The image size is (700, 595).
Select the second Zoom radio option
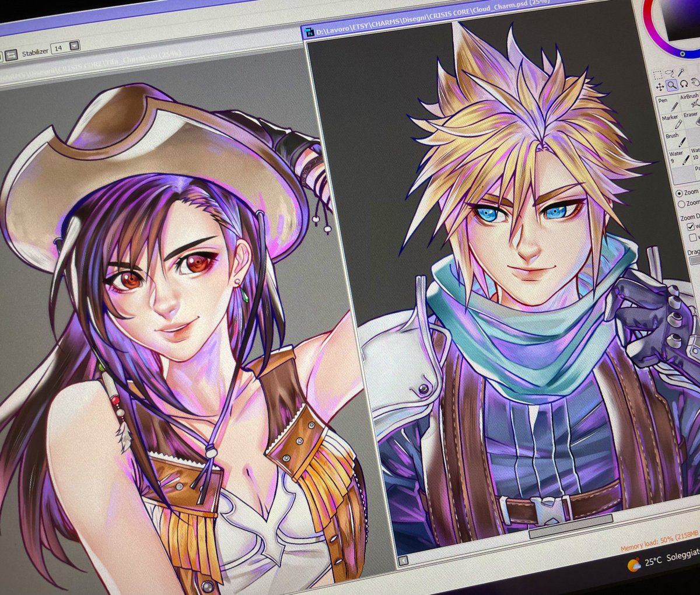point(681,204)
